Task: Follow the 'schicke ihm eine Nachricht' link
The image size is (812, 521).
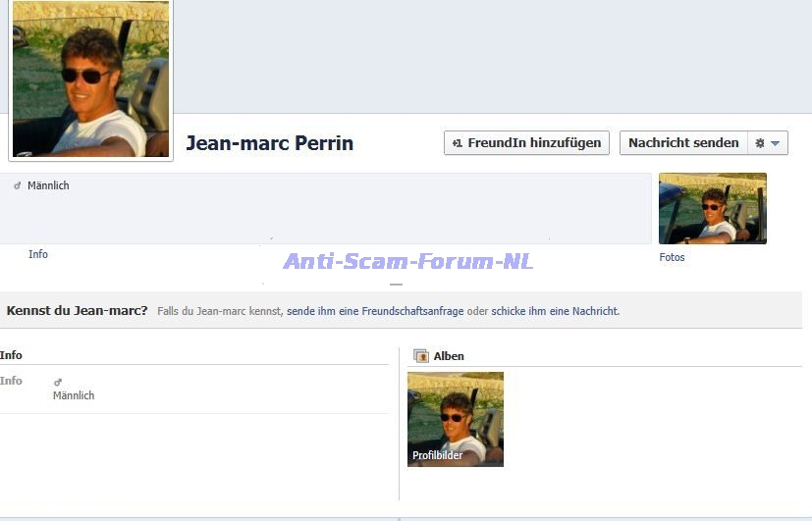Action: 555,311
